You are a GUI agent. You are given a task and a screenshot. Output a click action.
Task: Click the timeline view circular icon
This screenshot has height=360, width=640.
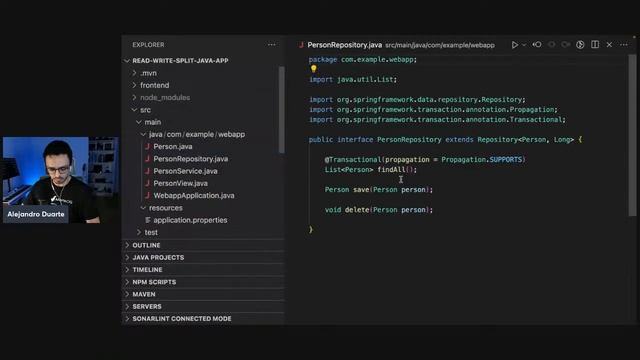[580, 45]
